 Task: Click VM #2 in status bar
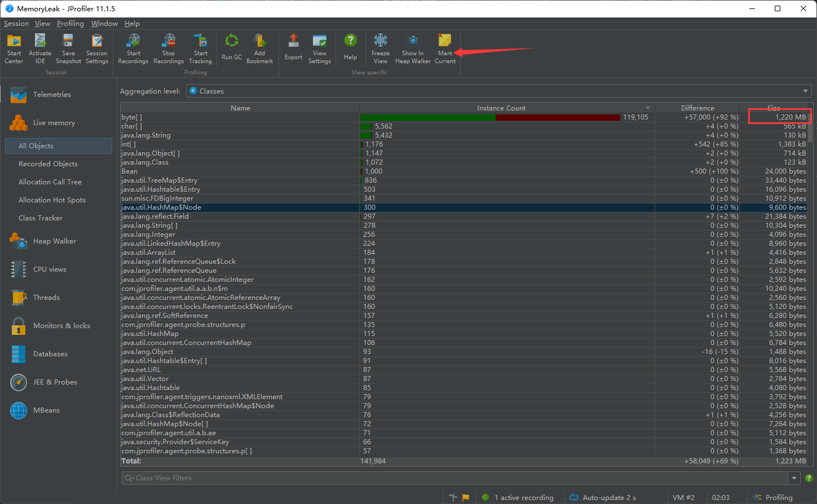[683, 498]
